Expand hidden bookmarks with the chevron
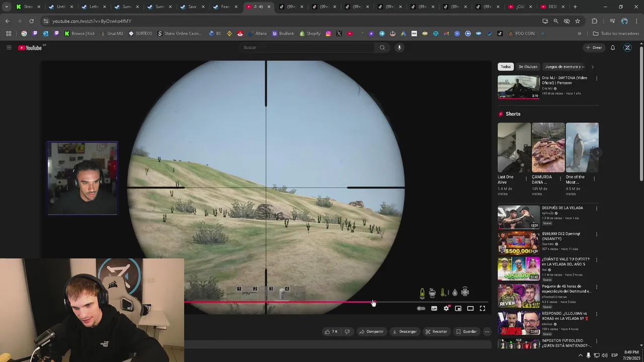This screenshot has width=644, height=362. coord(579,34)
